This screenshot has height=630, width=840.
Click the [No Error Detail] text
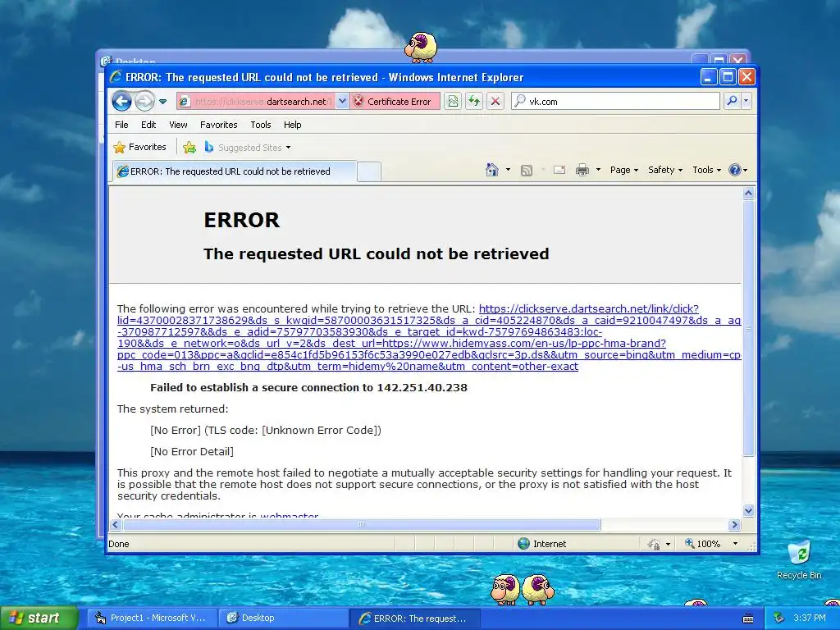click(x=192, y=452)
